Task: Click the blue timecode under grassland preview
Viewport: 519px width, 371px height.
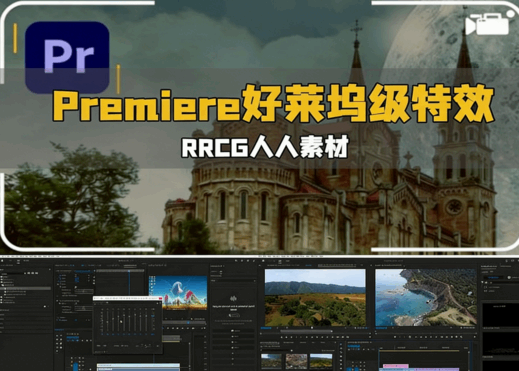Action: point(266,328)
